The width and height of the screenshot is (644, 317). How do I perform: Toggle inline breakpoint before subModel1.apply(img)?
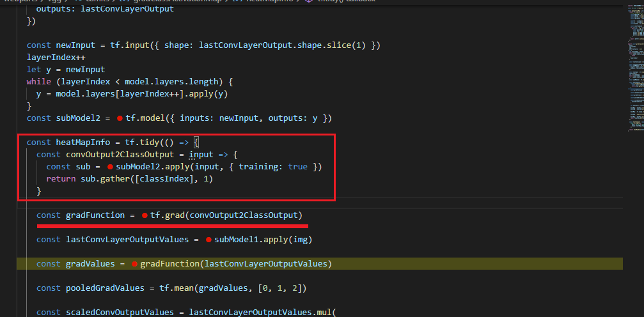click(208, 240)
